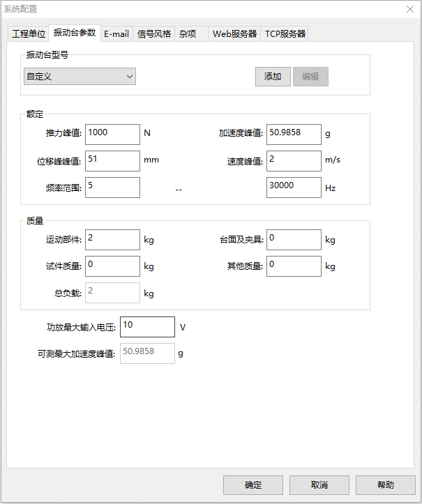
Task: Click the Hz unit label
Action: click(331, 188)
